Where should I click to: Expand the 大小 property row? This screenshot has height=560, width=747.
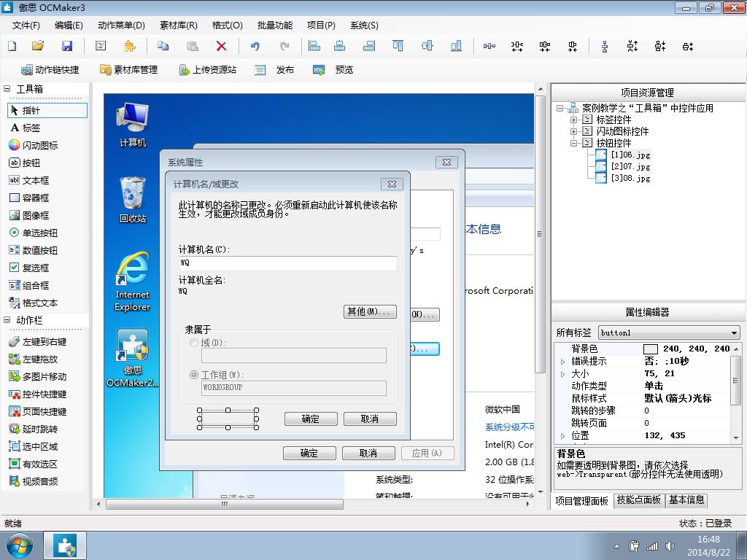click(562, 374)
